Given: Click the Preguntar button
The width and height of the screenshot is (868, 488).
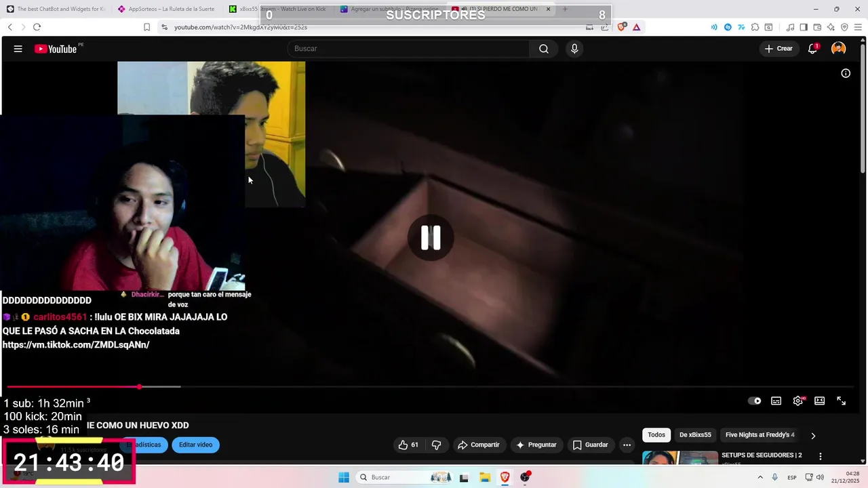Looking at the screenshot, I should [536, 445].
